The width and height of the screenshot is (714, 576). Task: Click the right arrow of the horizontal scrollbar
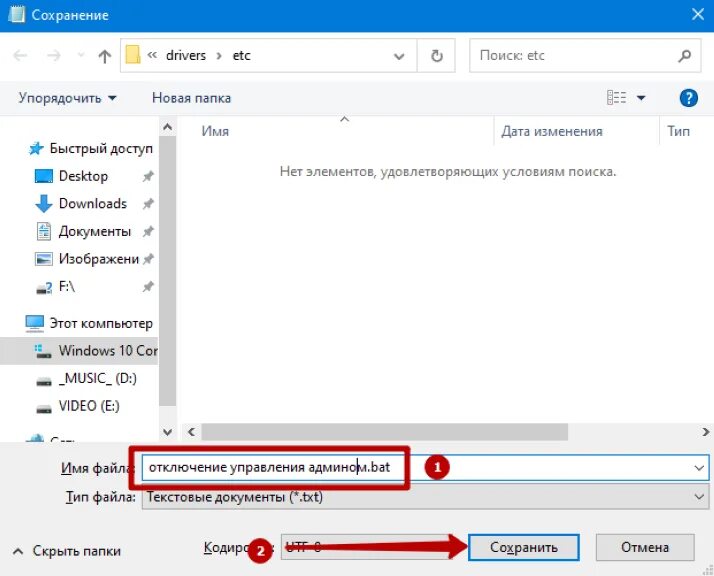point(705,432)
